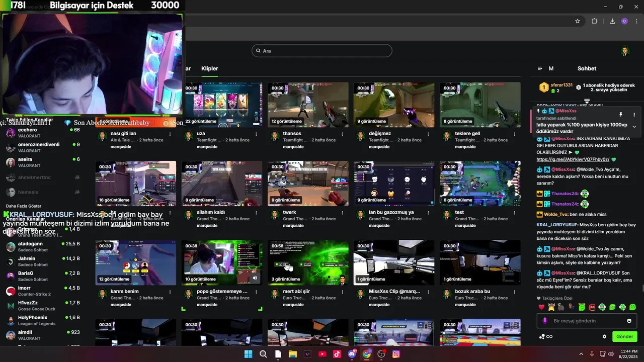
Task: Click Daha Fazla Göster in the sidebar
Action: tap(24, 206)
